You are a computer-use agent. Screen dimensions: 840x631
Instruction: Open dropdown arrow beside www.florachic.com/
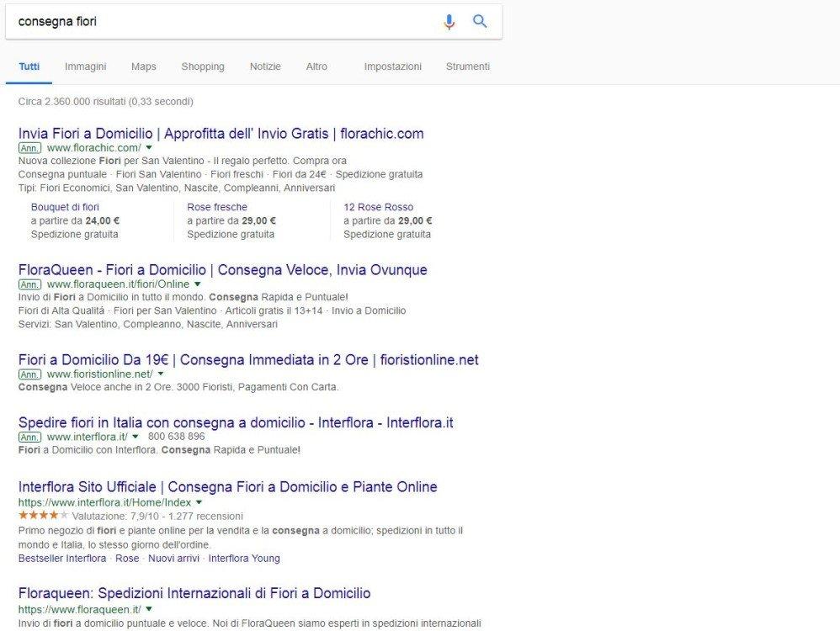[x=149, y=148]
